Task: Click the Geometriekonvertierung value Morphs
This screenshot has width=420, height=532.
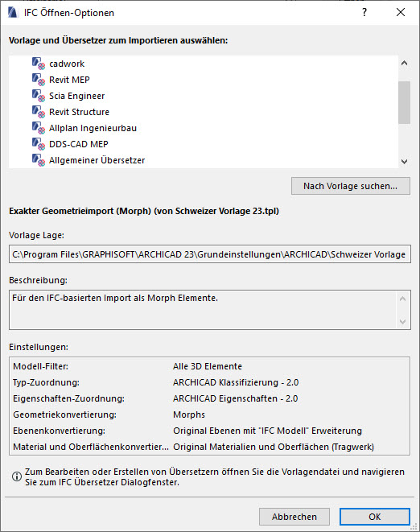Action: 189,414
